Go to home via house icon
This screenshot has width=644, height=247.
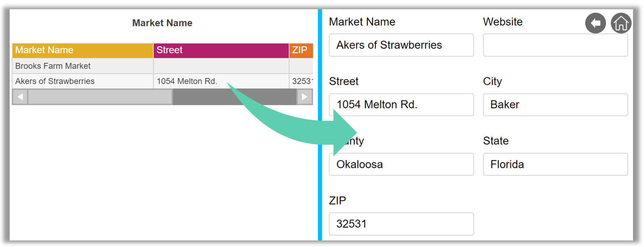(x=621, y=23)
